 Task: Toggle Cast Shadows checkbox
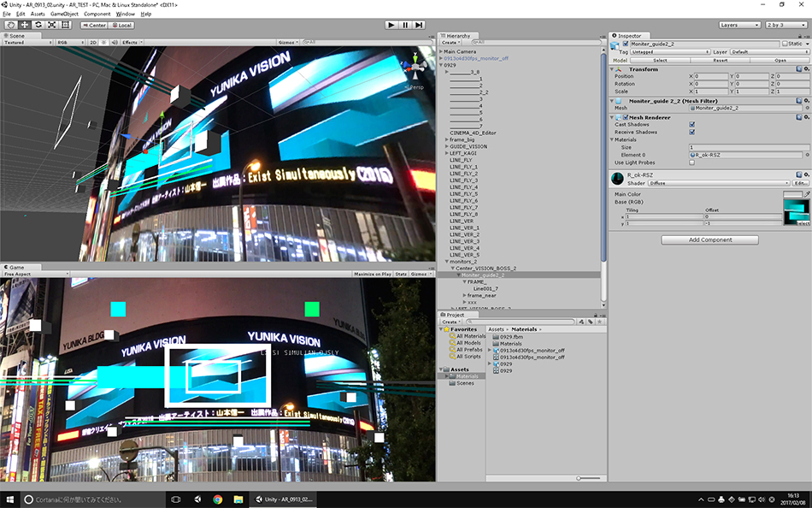tap(691, 124)
